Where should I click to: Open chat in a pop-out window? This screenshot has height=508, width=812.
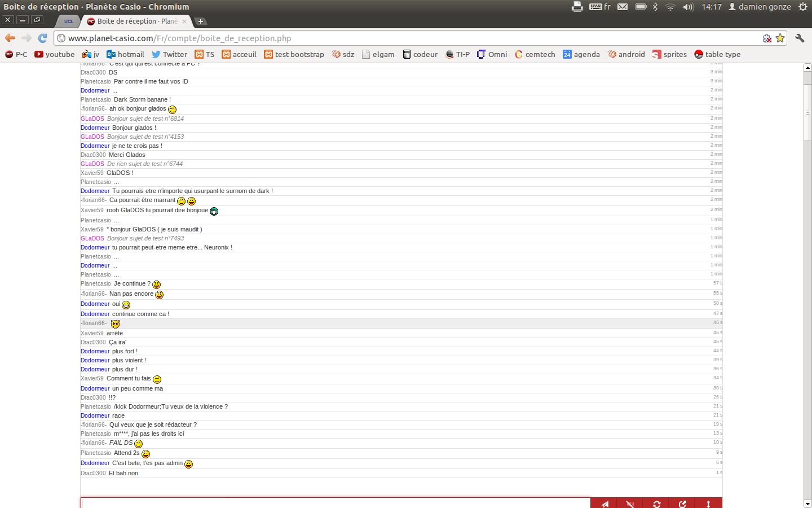tap(682, 503)
